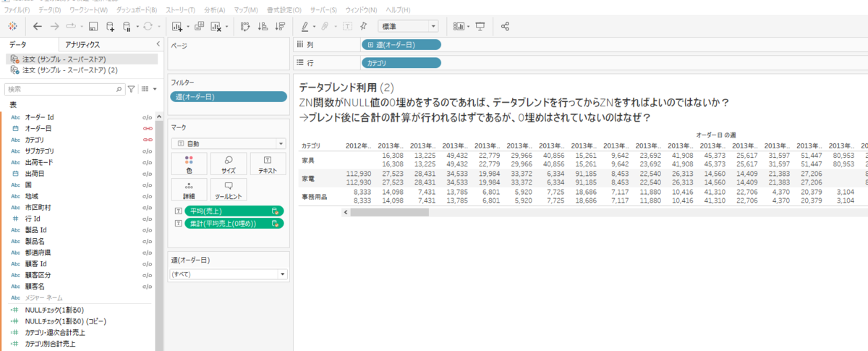Open the 分析(A) menu
This screenshot has width=868, height=351.
214,10
